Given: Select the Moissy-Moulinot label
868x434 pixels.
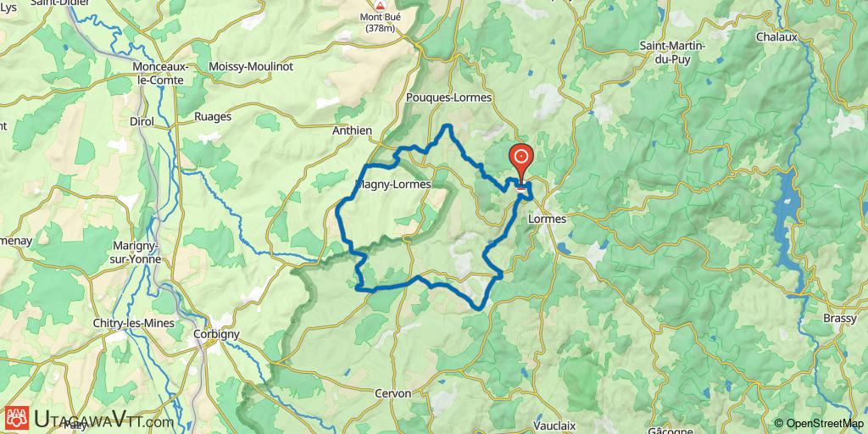Looking at the screenshot, I should (x=251, y=66).
